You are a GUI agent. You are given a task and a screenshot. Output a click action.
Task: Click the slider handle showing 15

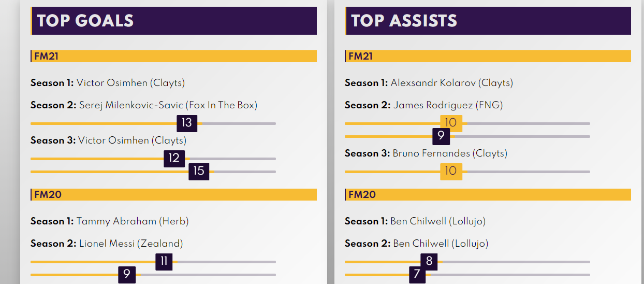pos(199,171)
